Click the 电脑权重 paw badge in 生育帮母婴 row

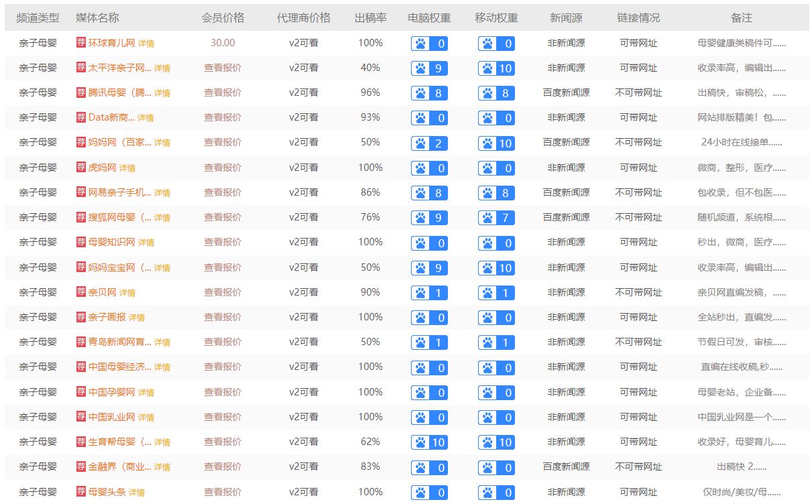coord(429,442)
